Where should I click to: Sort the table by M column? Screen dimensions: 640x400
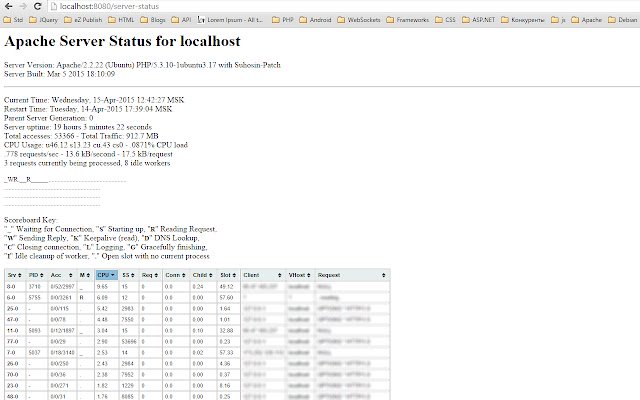pos(85,275)
